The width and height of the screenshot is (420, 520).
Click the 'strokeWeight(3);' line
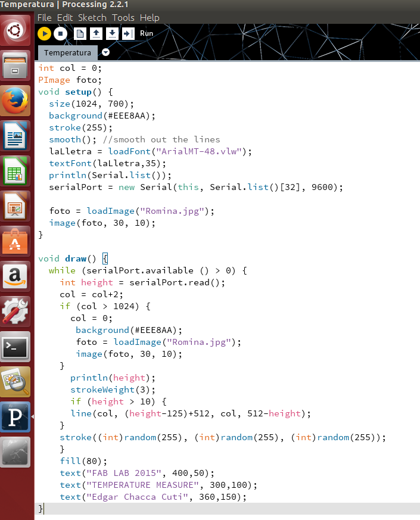[x=113, y=390]
